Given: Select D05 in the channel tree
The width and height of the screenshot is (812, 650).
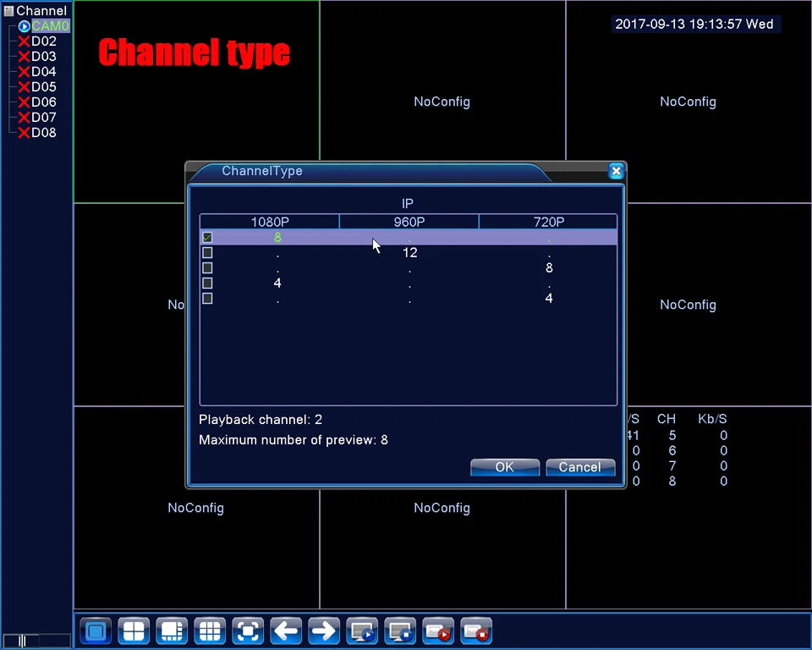Looking at the screenshot, I should pos(44,87).
